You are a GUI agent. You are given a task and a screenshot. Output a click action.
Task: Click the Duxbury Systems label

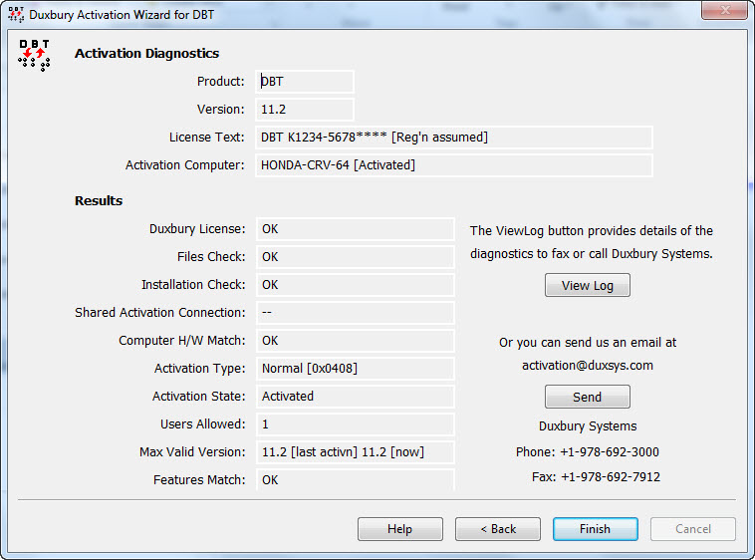588,426
